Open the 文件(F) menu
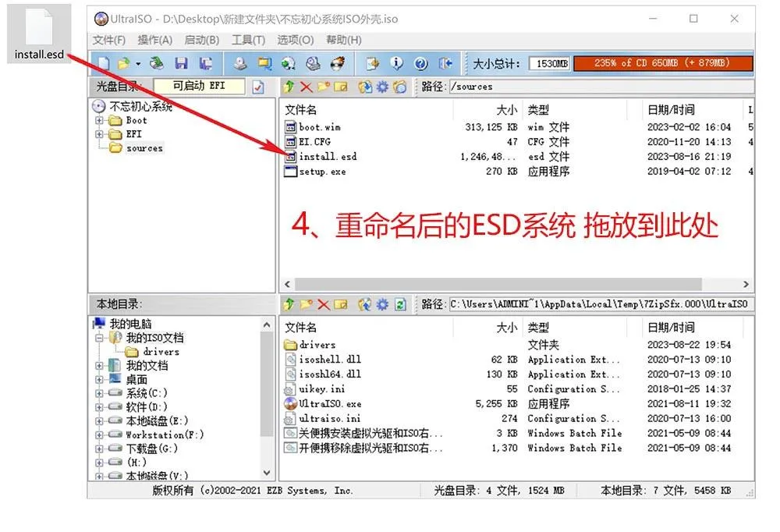The height and width of the screenshot is (532, 780). click(x=109, y=40)
